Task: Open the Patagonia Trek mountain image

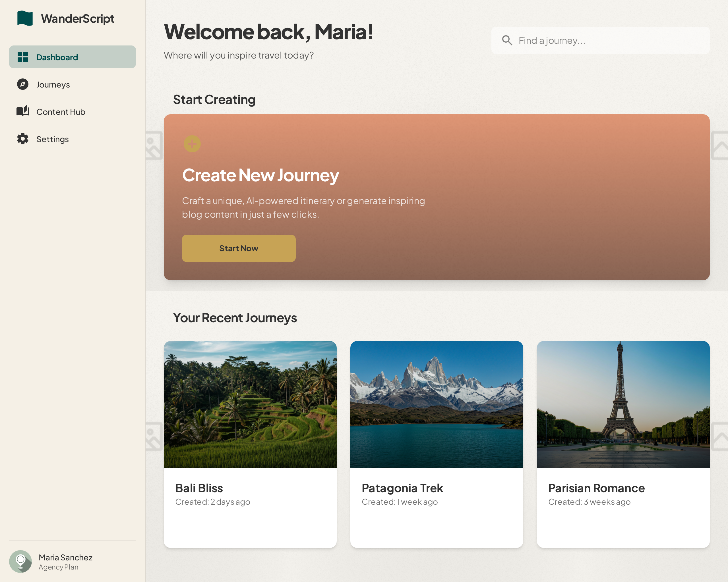Action: (436, 405)
